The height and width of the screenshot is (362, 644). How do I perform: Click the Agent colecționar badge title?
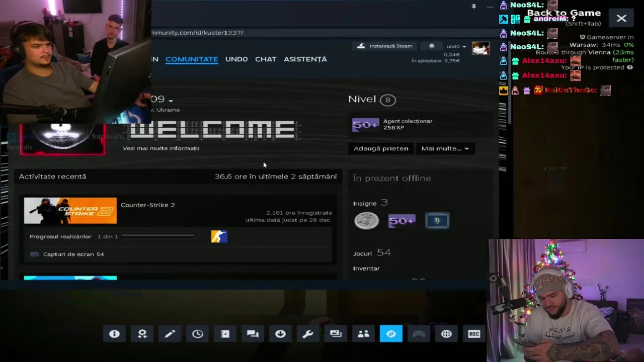click(408, 121)
